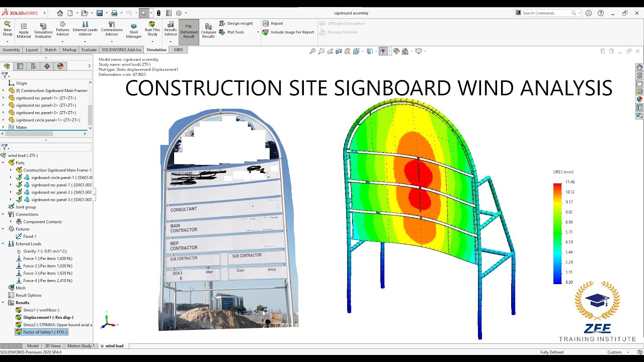
Task: Open File Properties icon
Action: click(169, 13)
